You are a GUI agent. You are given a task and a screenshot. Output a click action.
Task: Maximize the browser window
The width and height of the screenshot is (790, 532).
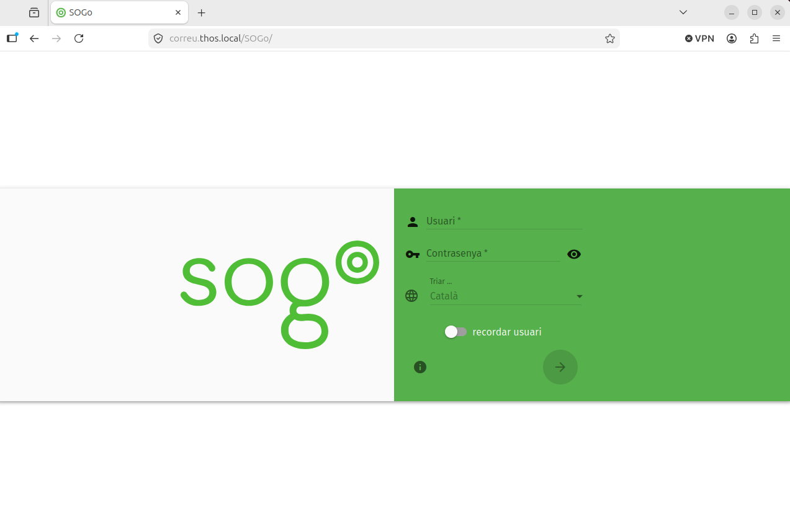755,12
